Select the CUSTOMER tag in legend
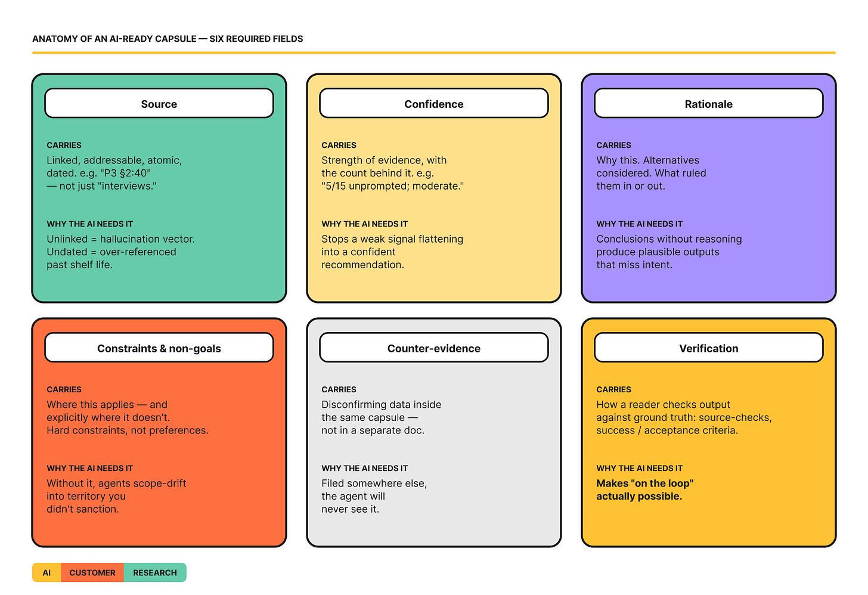 click(92, 572)
